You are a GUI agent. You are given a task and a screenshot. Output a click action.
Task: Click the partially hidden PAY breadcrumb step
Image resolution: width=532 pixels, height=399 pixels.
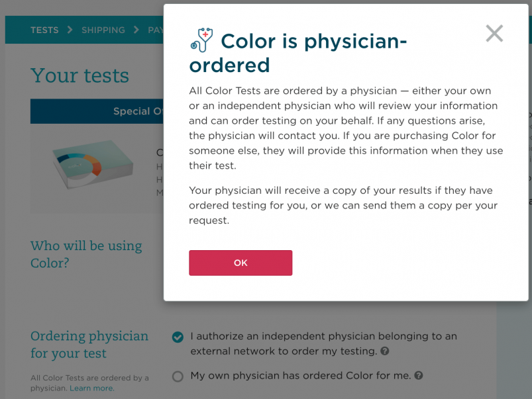(x=156, y=30)
